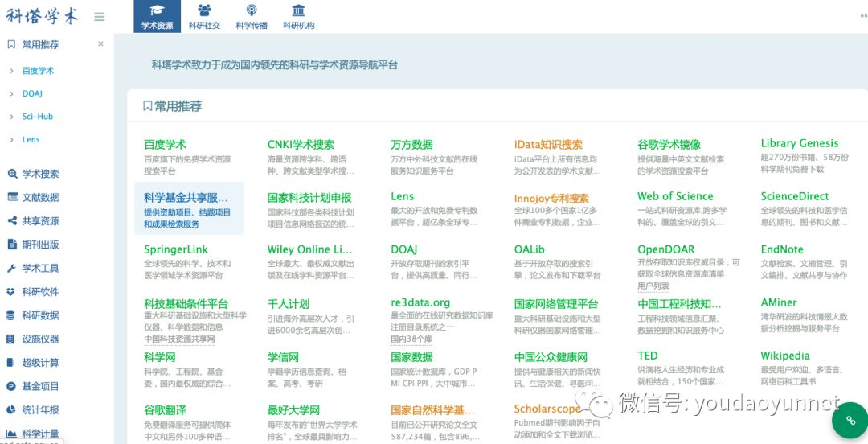Click the 设施仪器 building icon
This screenshot has height=444, width=868.
[10, 339]
